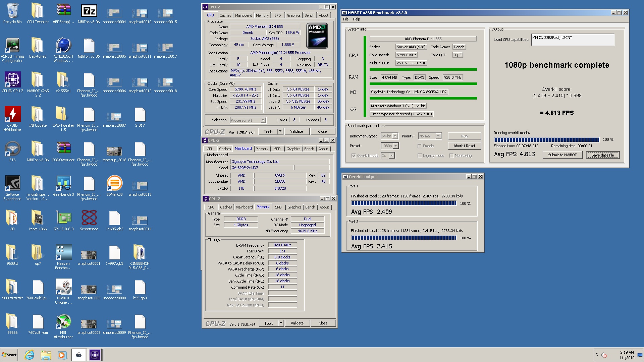
Task: Click Part 1 progress bar
Action: [404, 203]
